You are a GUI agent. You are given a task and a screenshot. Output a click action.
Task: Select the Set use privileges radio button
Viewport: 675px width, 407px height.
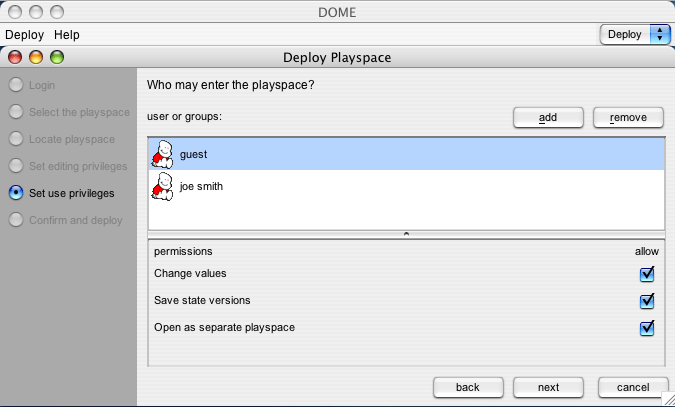(x=16, y=193)
